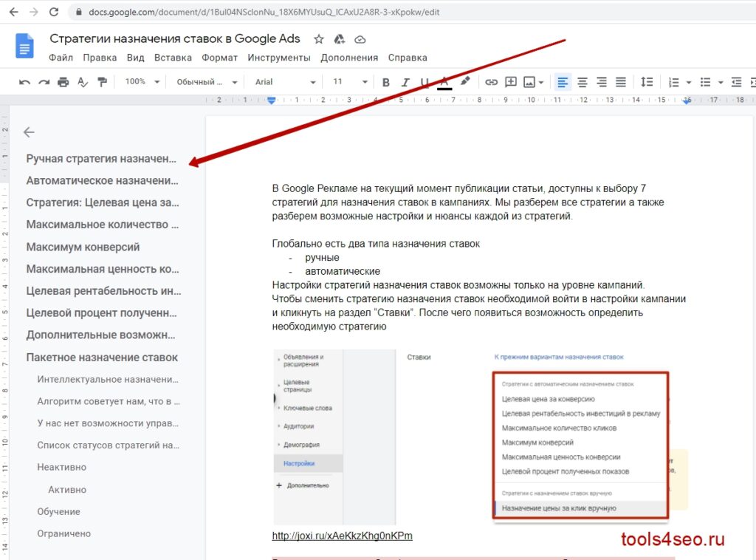Open the paragraph style dropdown

(207, 82)
